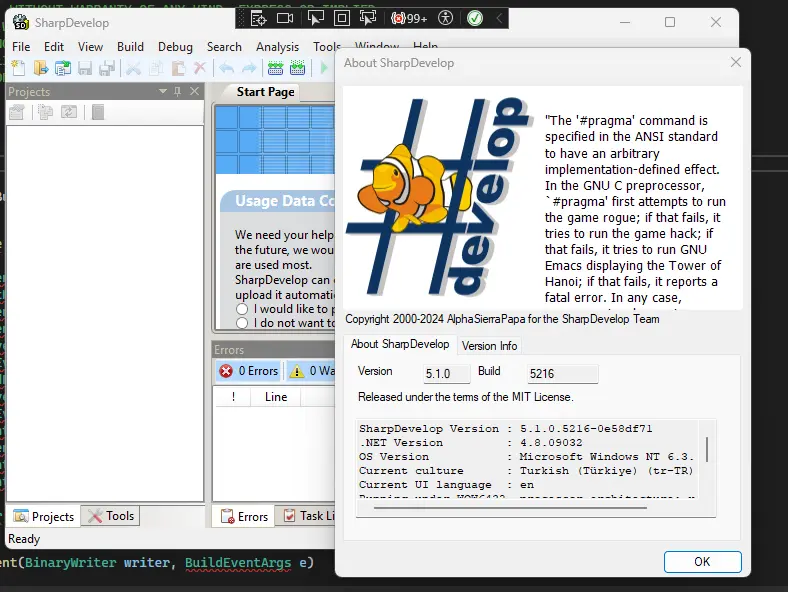788x592 pixels.
Task: Click Track focused element debug icon
Action: click(368, 19)
